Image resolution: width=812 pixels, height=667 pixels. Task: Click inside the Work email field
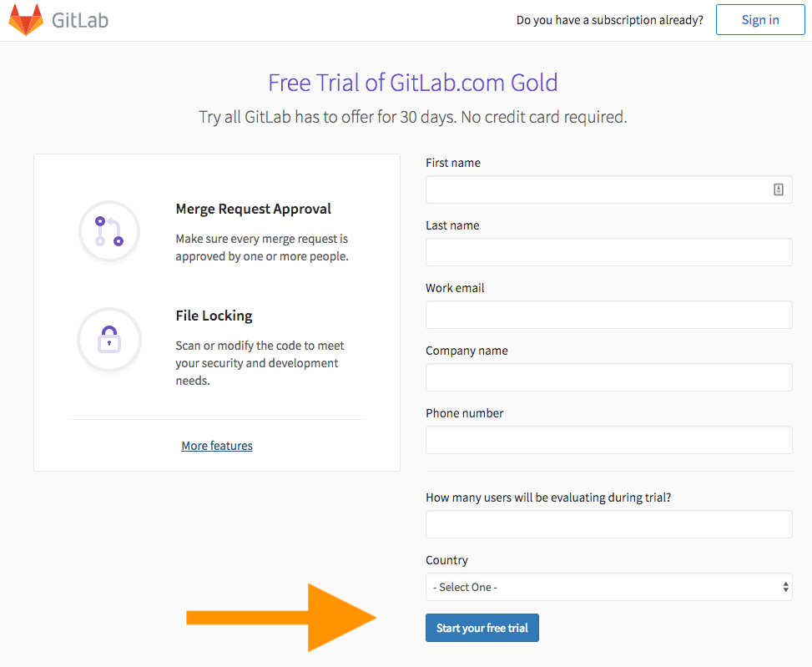(608, 315)
